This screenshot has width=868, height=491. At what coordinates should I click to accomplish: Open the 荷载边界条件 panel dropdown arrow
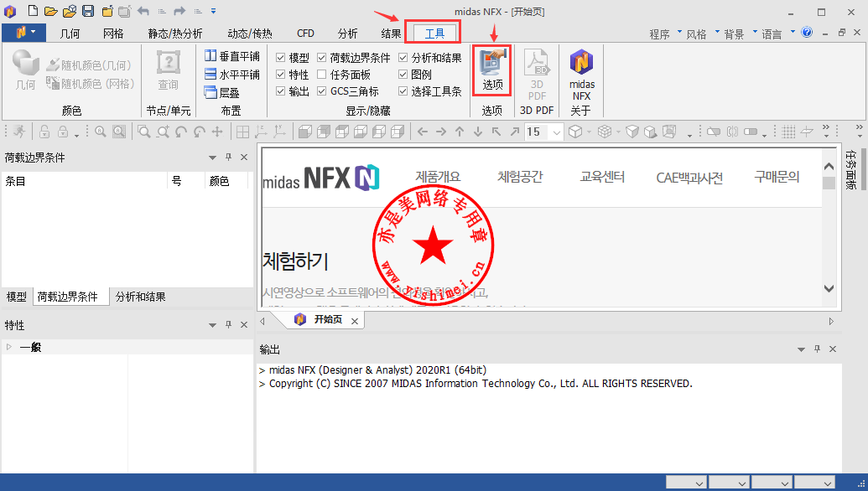212,158
